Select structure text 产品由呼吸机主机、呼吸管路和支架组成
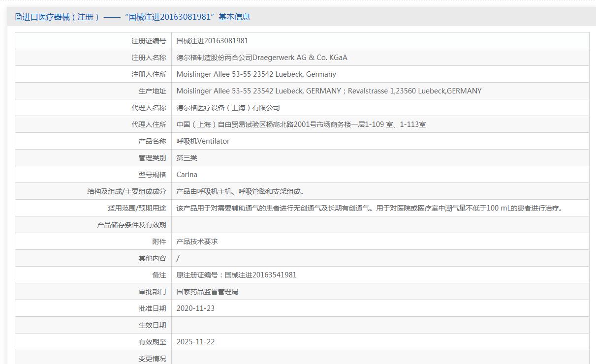 240,191
